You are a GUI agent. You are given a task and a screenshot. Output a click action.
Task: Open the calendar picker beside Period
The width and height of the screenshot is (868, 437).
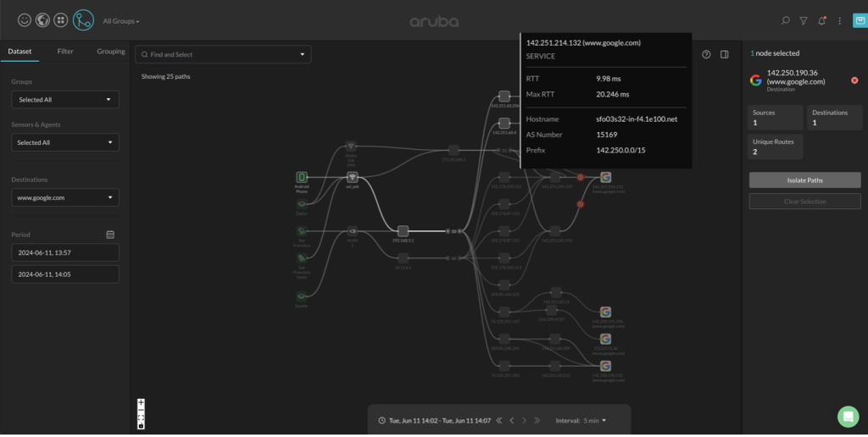[110, 235]
